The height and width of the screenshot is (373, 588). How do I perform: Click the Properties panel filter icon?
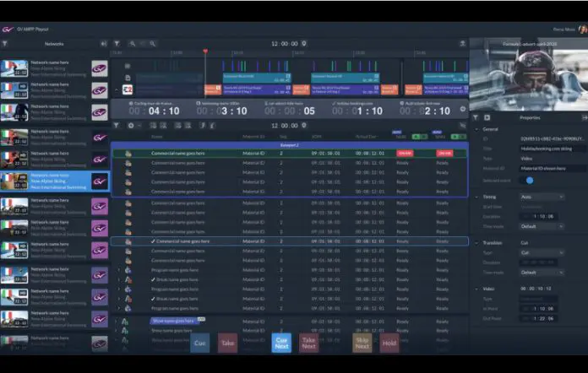click(475, 117)
